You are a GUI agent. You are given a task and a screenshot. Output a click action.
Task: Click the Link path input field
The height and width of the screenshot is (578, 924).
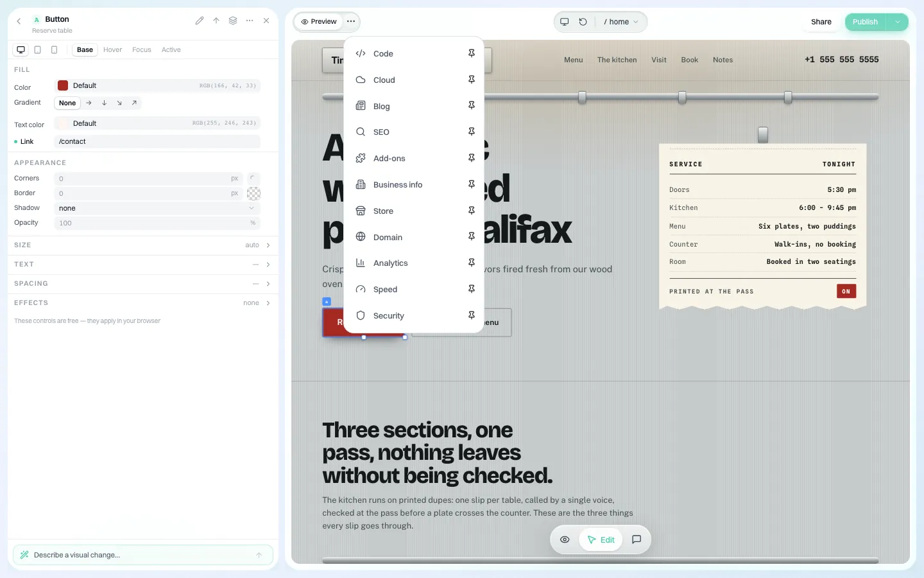pyautogui.click(x=157, y=142)
